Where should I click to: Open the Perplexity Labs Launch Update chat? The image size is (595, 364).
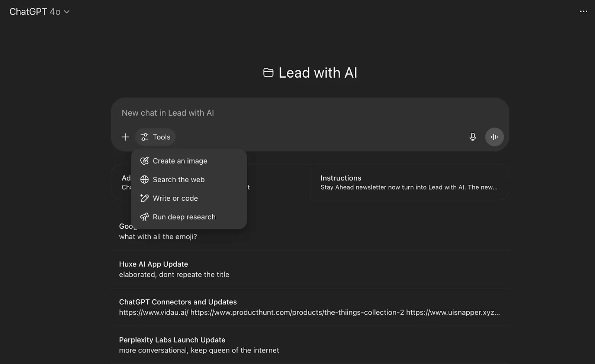309,345
